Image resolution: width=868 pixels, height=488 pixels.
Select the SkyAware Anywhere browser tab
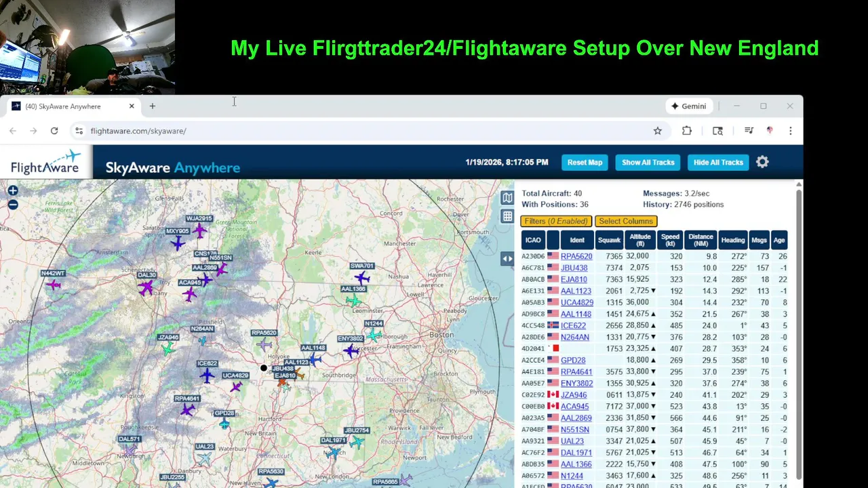[x=73, y=106]
